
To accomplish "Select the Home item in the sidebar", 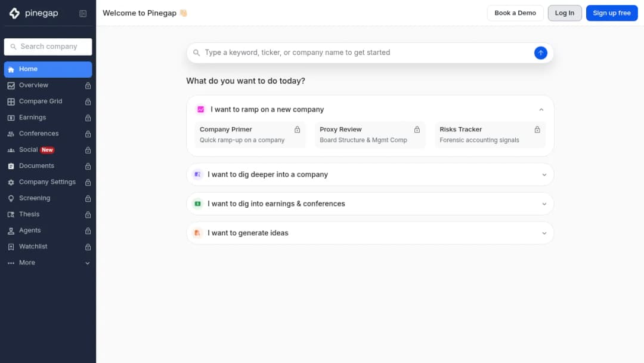I will point(48,69).
